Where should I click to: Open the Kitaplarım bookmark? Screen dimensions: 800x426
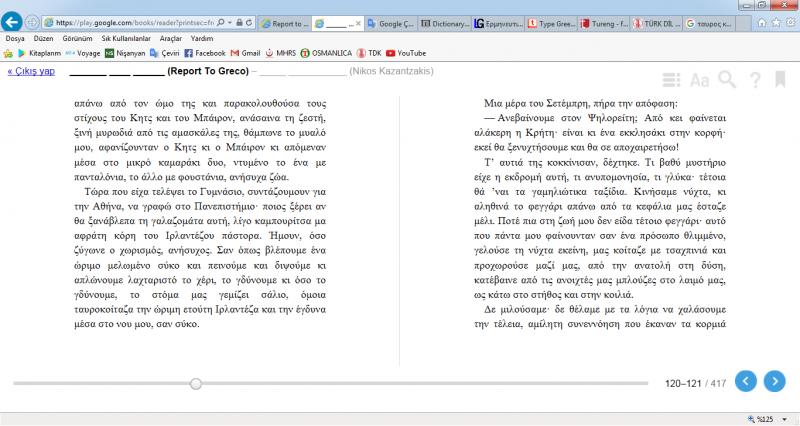coord(39,53)
